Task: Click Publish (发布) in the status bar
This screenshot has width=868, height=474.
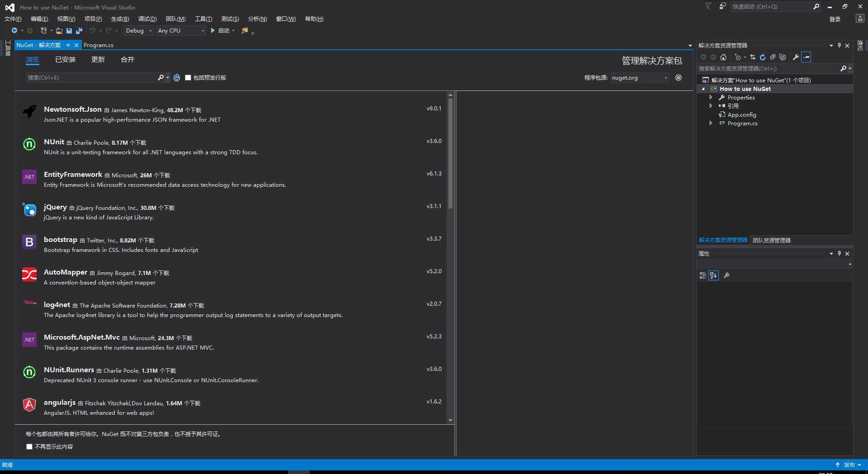Action: [849, 465]
